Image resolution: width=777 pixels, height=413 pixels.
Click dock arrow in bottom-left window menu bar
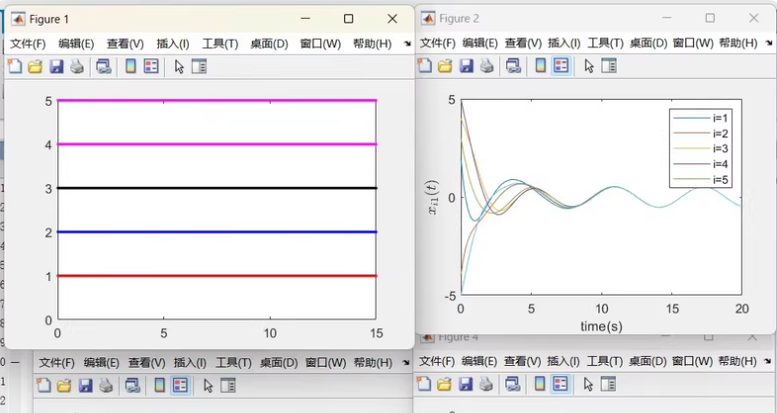point(407,363)
